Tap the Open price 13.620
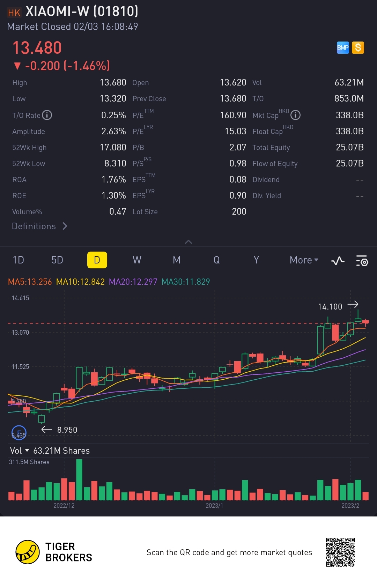377x588 pixels. (x=233, y=82)
